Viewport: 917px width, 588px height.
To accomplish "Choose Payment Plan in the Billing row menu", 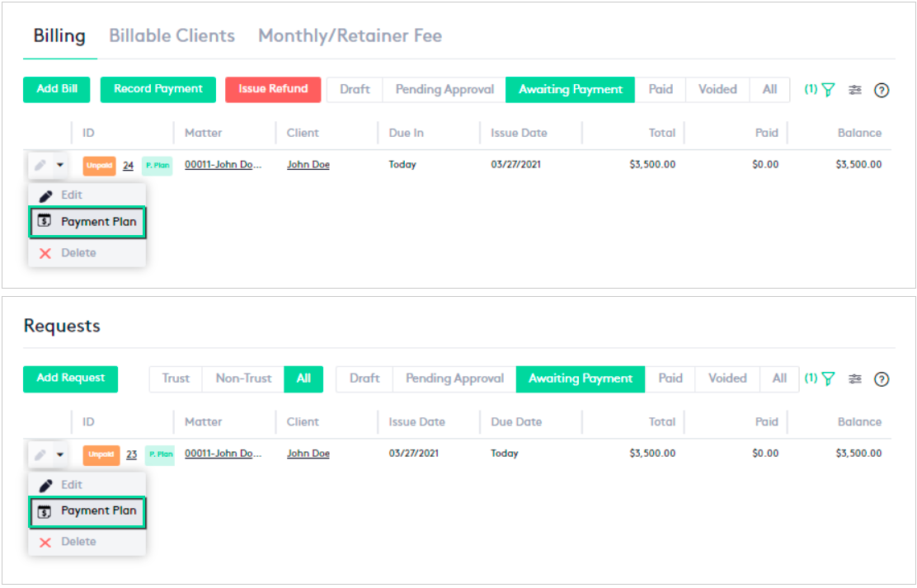I will coord(87,222).
